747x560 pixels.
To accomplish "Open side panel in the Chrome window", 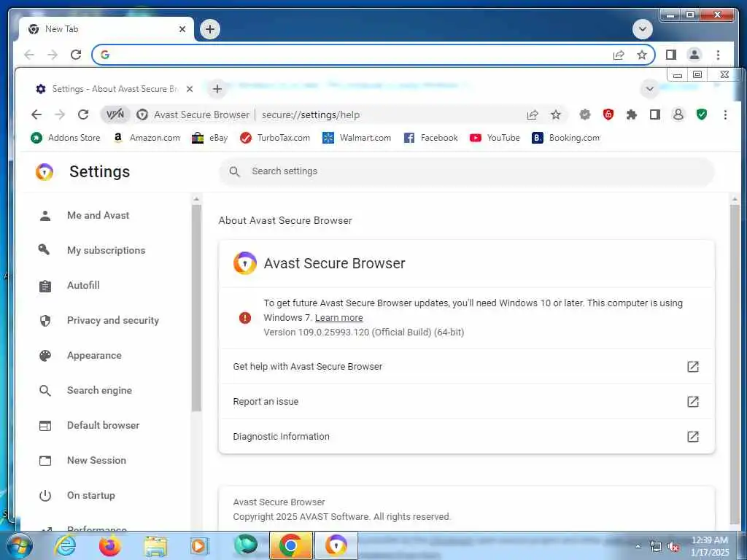I will coord(671,55).
